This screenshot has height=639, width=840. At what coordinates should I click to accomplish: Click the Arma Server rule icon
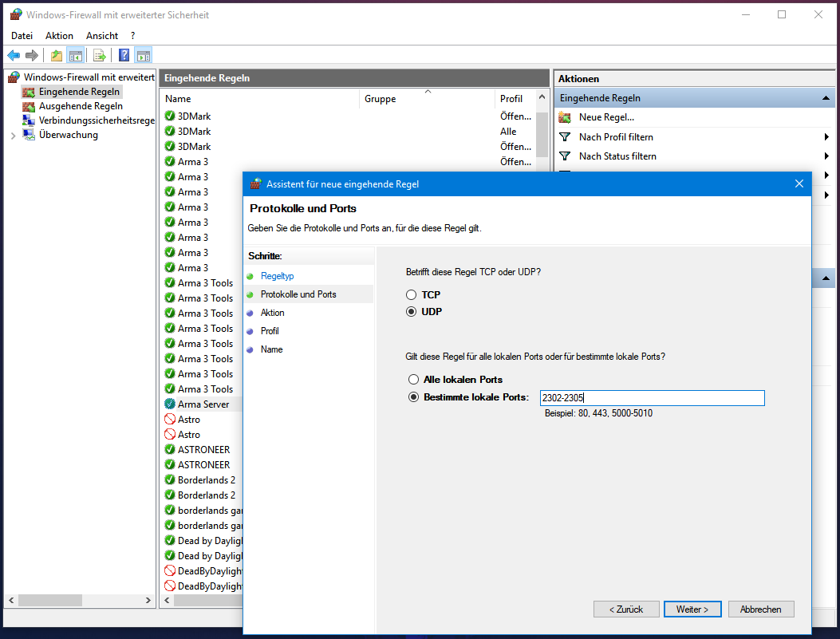[170, 404]
